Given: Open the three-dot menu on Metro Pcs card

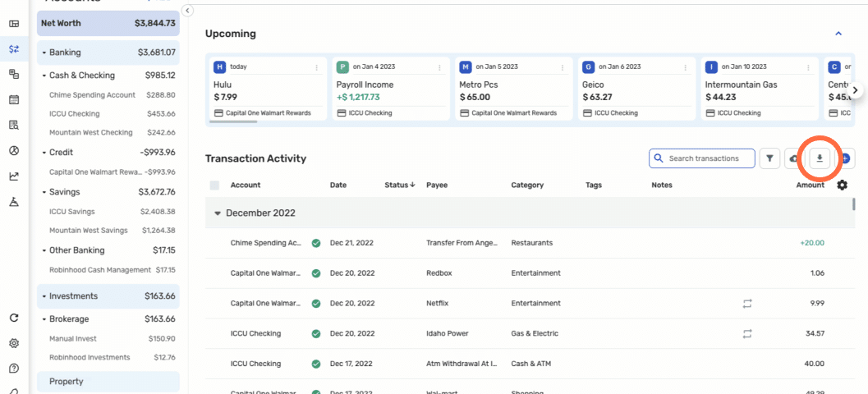Looking at the screenshot, I should [563, 67].
